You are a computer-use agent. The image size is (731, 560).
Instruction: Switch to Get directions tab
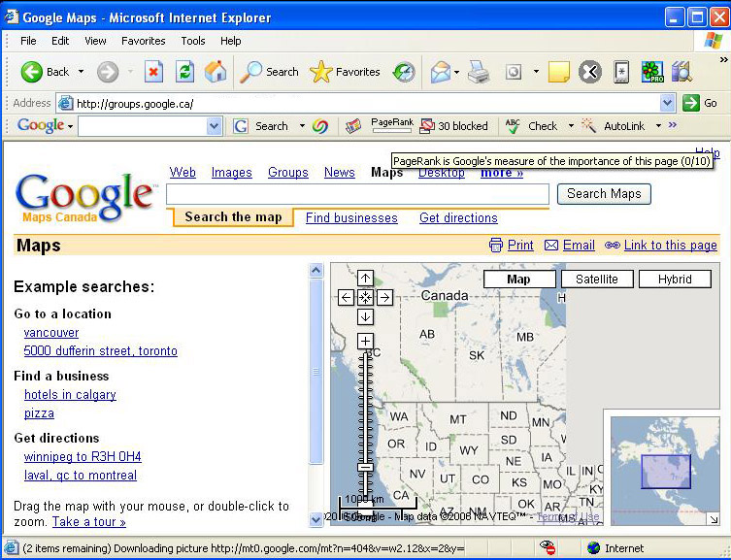pos(458,218)
